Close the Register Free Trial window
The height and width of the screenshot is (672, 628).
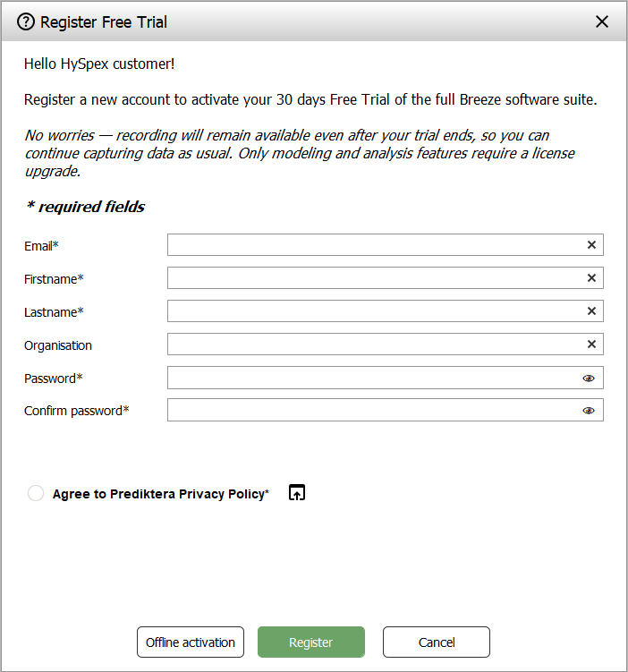[x=602, y=21]
